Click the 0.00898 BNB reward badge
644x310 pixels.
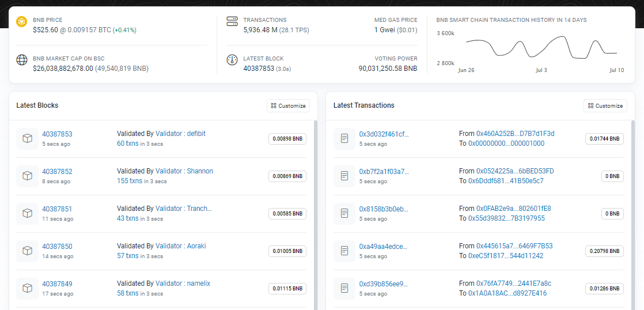[287, 139]
